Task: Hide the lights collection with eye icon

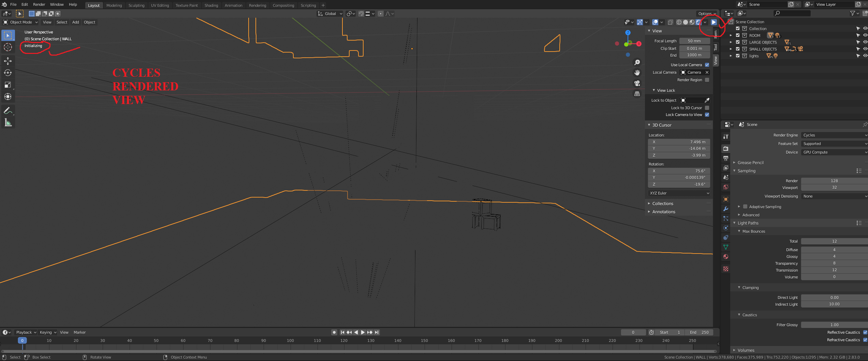Action: pos(865,56)
